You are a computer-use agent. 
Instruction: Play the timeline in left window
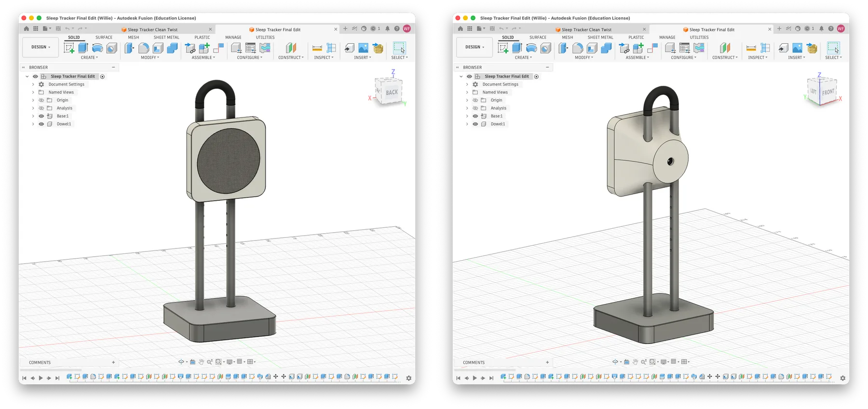pyautogui.click(x=41, y=378)
